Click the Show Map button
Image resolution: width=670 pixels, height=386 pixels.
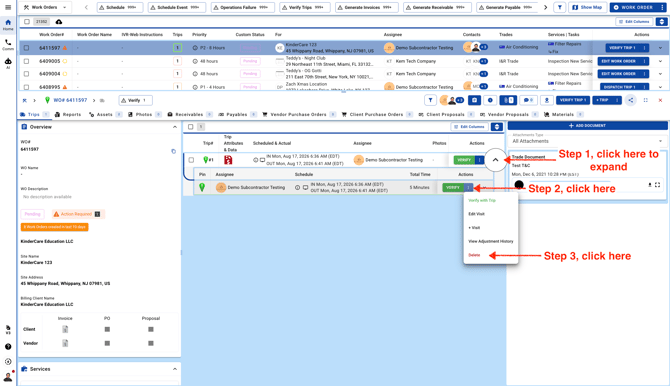pyautogui.click(x=587, y=7)
